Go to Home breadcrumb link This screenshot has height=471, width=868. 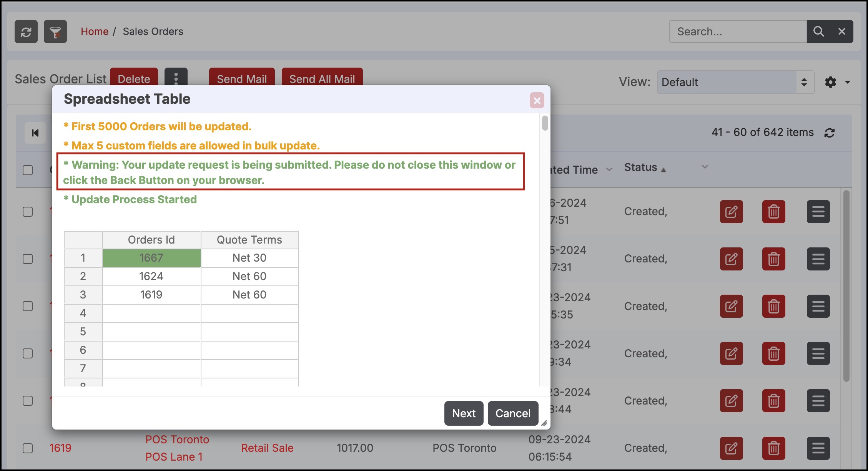(95, 32)
